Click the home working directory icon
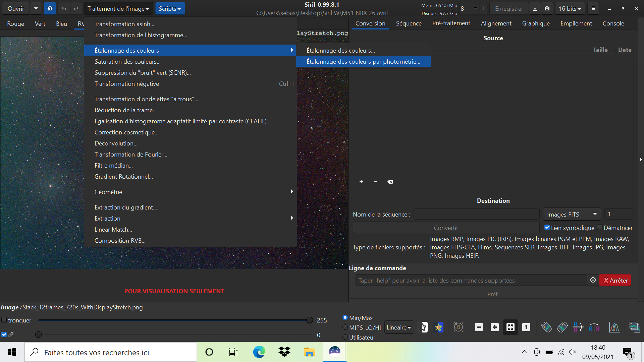The height and width of the screenshot is (362, 644). 50,8
